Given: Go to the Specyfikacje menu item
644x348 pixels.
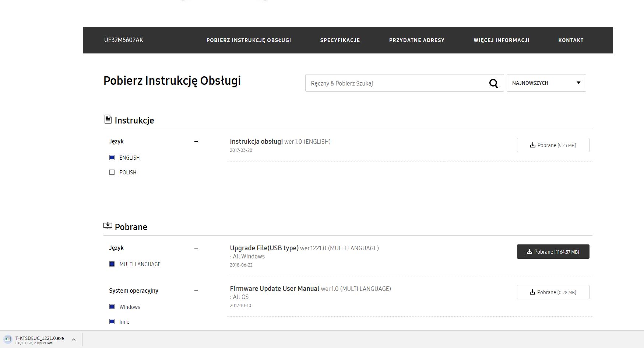Looking at the screenshot, I should [340, 40].
